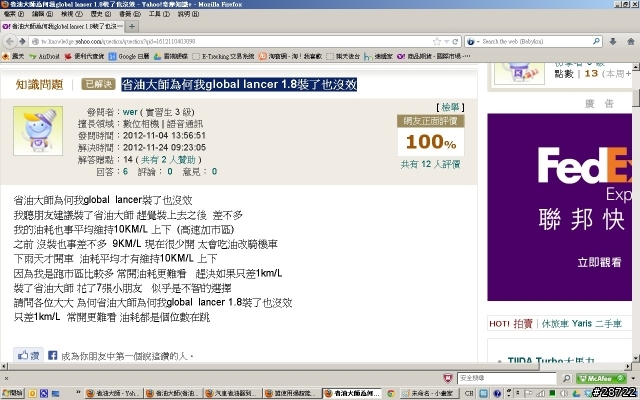Open Google Chrome from the taskbar

[x=391, y=393]
